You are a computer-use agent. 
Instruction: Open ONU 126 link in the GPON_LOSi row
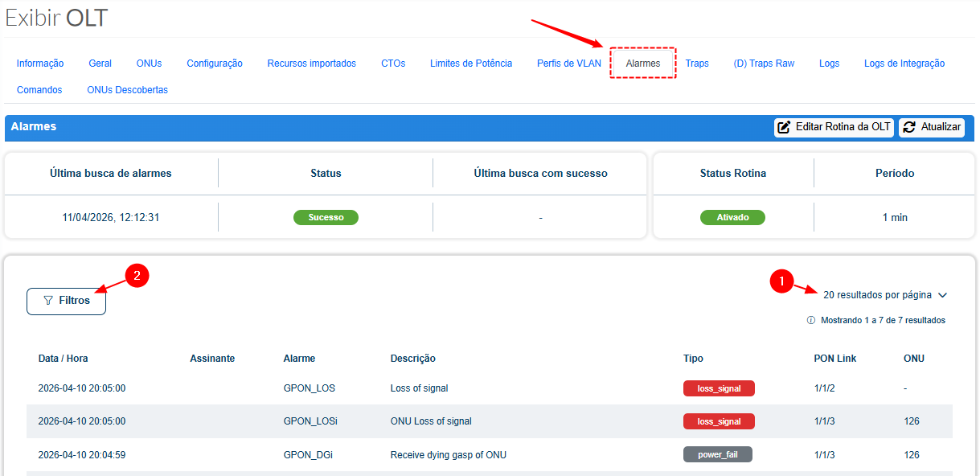coord(912,421)
